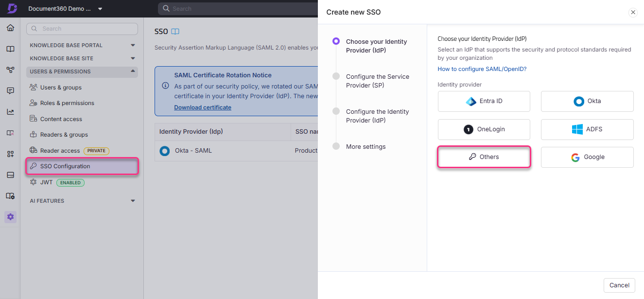Screen dimensions: 644x299
Task: Click the Download certificate link
Action: 203,107
